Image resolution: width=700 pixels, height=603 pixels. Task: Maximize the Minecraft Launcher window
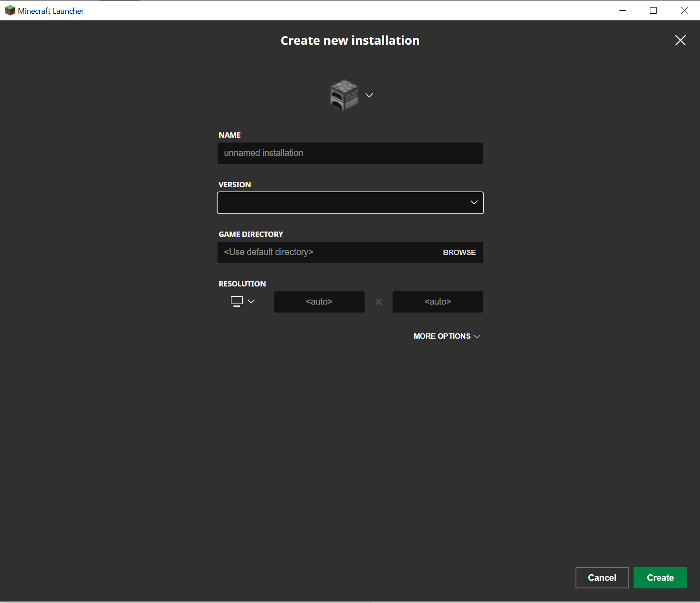(x=653, y=11)
